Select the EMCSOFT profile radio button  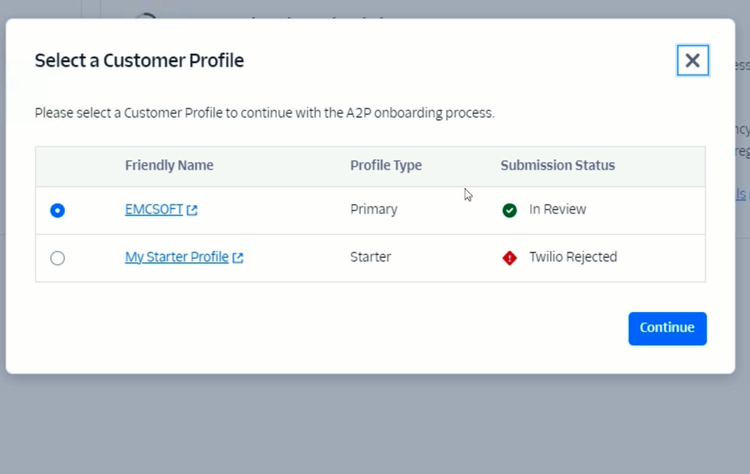pos(57,210)
